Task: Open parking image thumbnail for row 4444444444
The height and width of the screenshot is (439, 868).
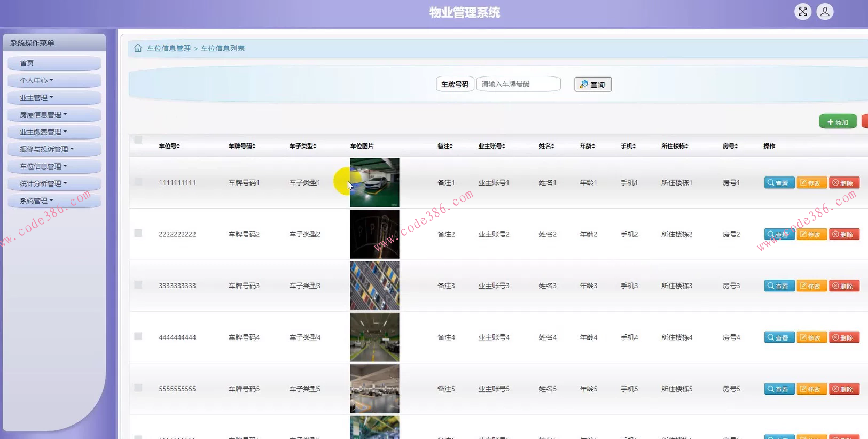Action: (374, 337)
